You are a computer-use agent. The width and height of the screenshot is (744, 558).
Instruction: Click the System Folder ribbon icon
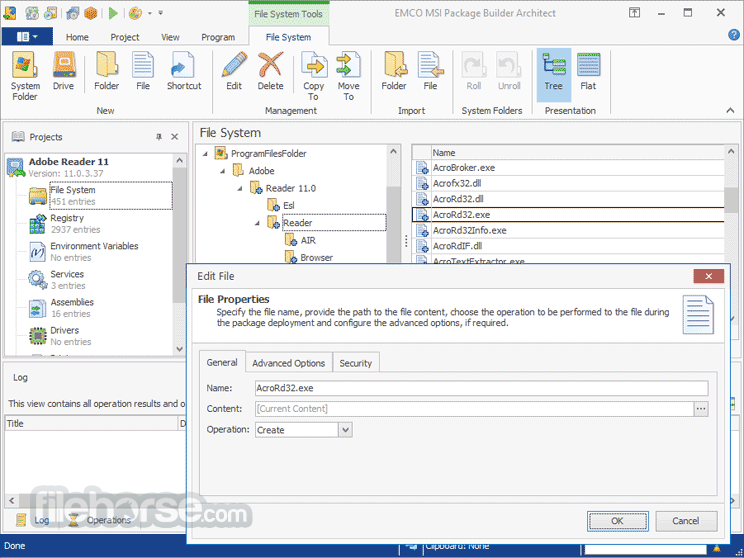[x=25, y=76]
